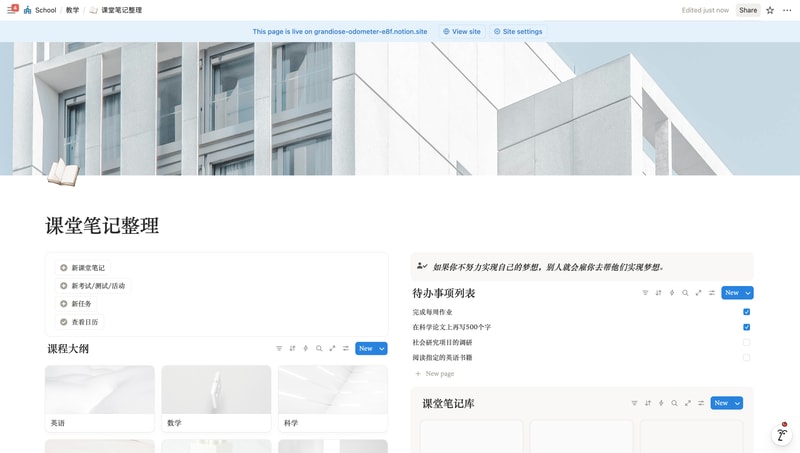This screenshot has width=800, height=453.
Task: Filter the 课程大纲 database
Action: pyautogui.click(x=279, y=348)
